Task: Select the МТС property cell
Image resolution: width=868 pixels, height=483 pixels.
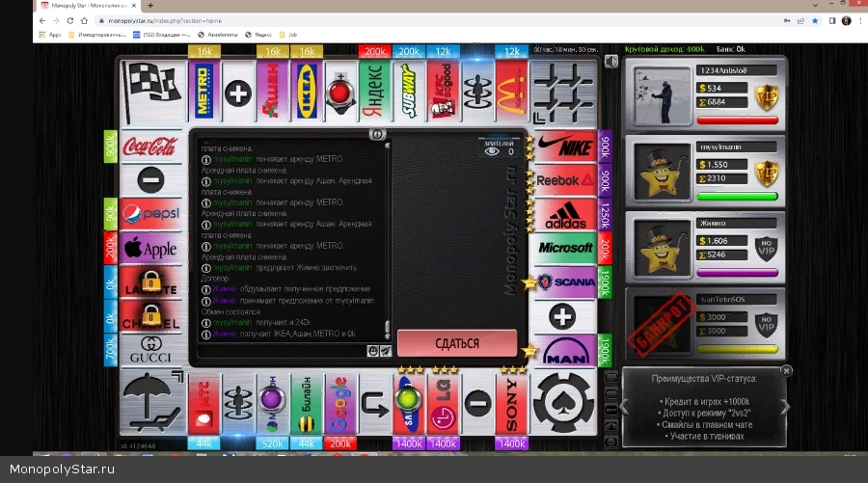Action: point(203,404)
